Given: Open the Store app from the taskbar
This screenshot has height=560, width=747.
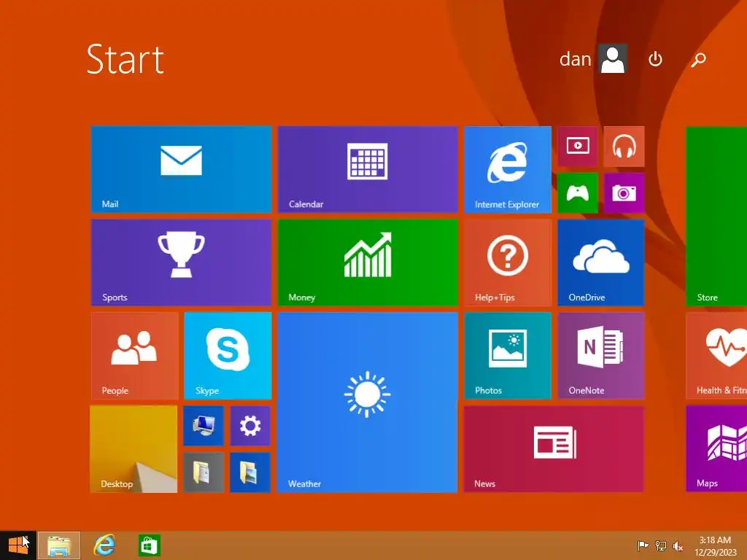Looking at the screenshot, I should [149, 545].
